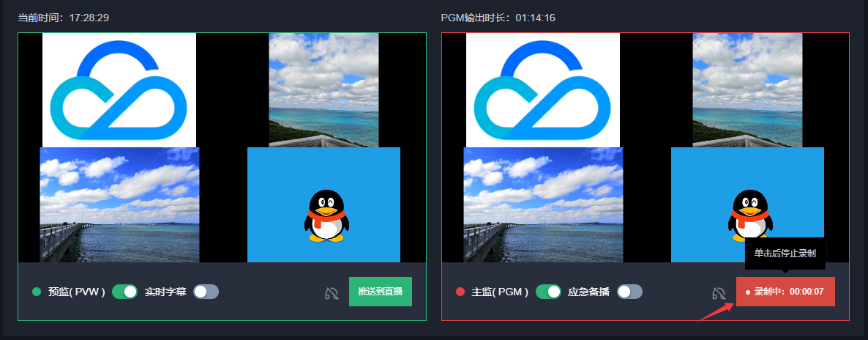This screenshot has width=868, height=340.
Task: Select bridge seascape source in PVW preview
Action: click(119, 204)
